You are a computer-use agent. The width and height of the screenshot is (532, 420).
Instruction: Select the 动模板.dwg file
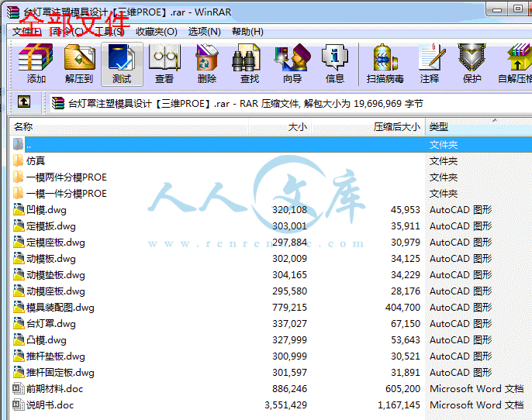51,259
